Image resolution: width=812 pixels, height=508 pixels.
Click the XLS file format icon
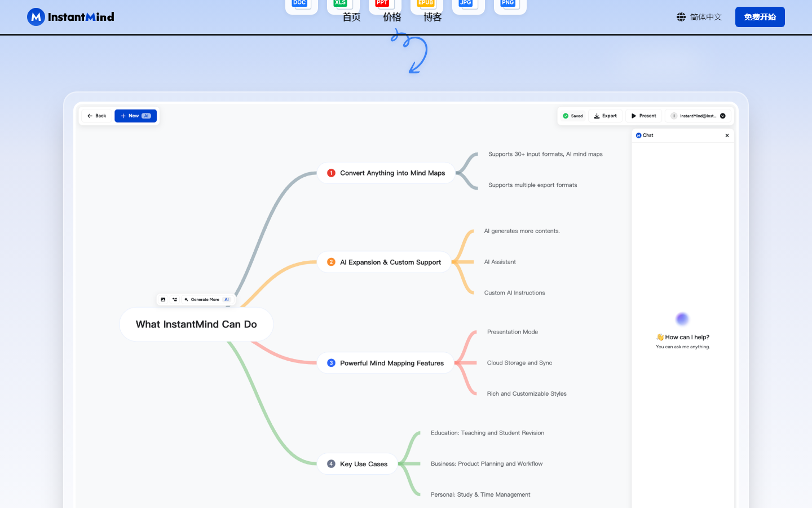[x=343, y=6]
